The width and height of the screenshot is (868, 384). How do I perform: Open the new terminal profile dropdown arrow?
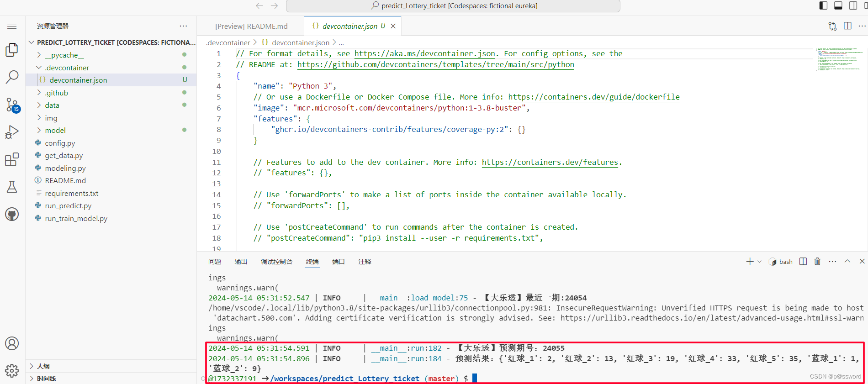coord(759,262)
